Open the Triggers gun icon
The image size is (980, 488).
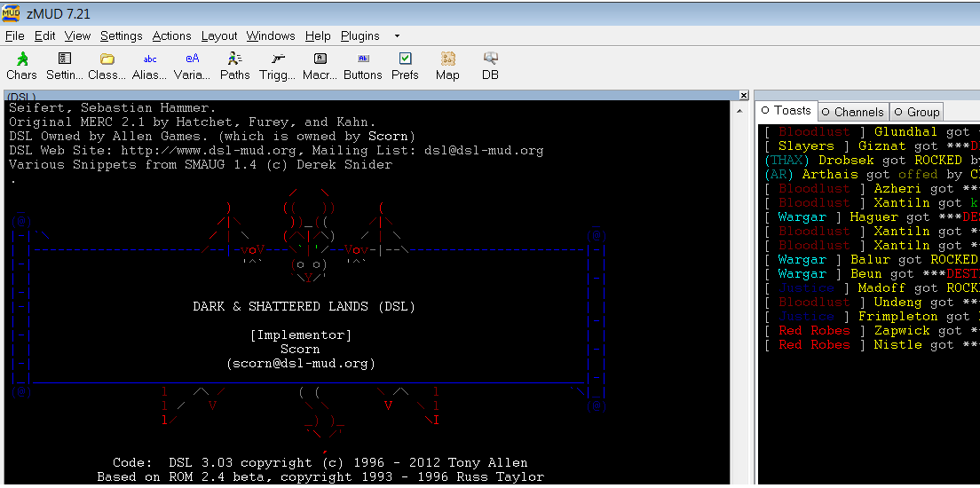pyautogui.click(x=278, y=67)
